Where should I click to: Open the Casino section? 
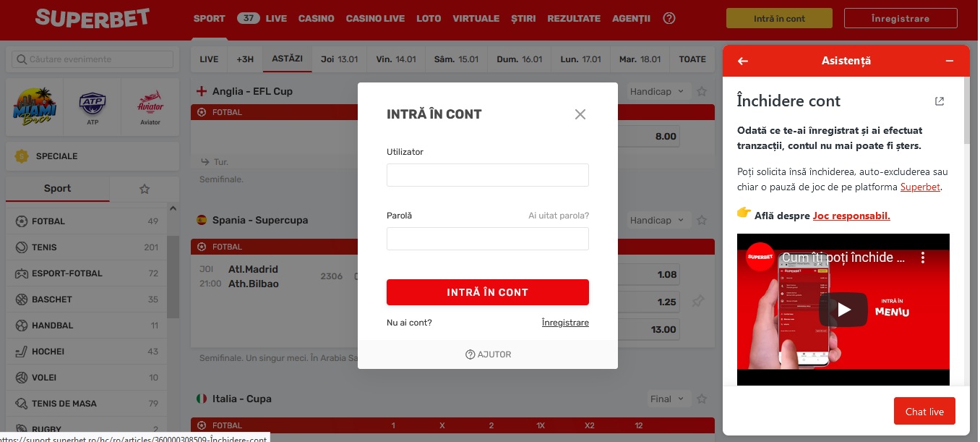pos(317,18)
